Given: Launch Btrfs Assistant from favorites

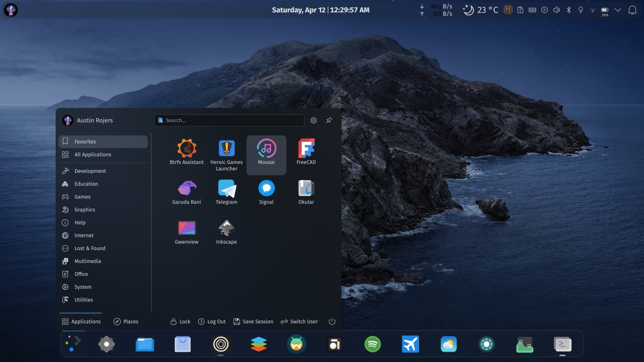Looking at the screenshot, I should [186, 152].
